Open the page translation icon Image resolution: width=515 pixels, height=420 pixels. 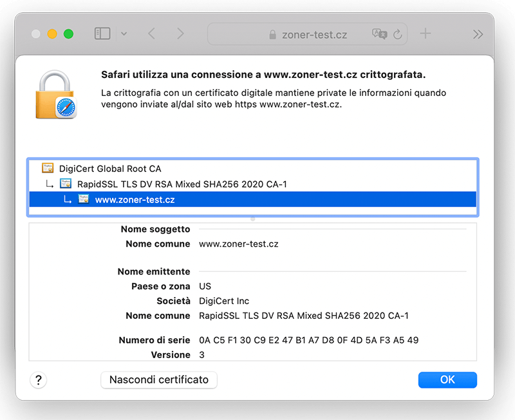[379, 34]
